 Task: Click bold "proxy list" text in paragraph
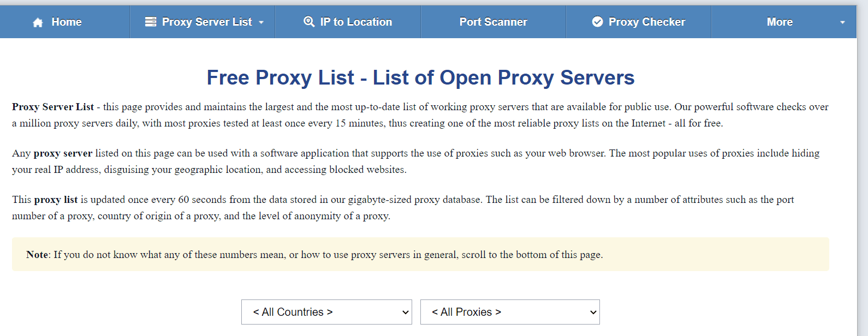56,200
